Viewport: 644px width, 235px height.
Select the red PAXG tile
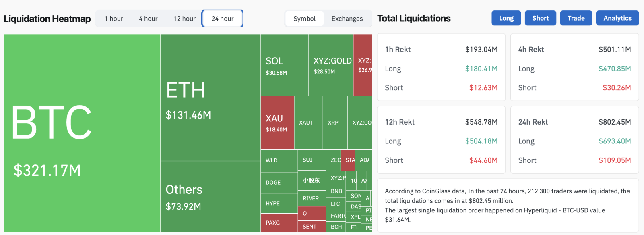[279, 223]
